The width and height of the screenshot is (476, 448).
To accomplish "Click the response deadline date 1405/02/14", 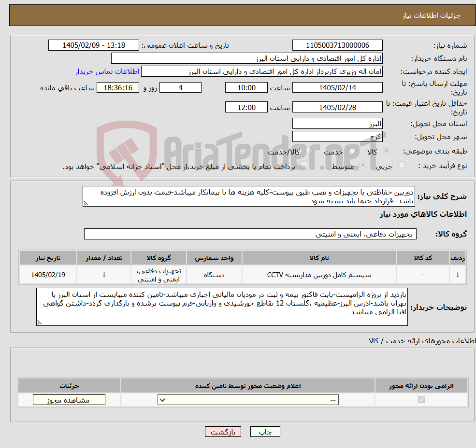I will (337, 88).
